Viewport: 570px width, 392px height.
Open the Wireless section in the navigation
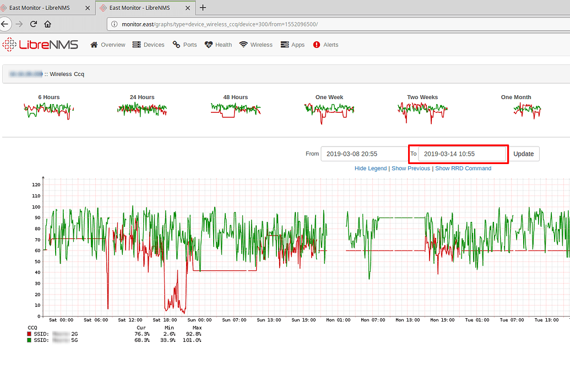point(256,45)
